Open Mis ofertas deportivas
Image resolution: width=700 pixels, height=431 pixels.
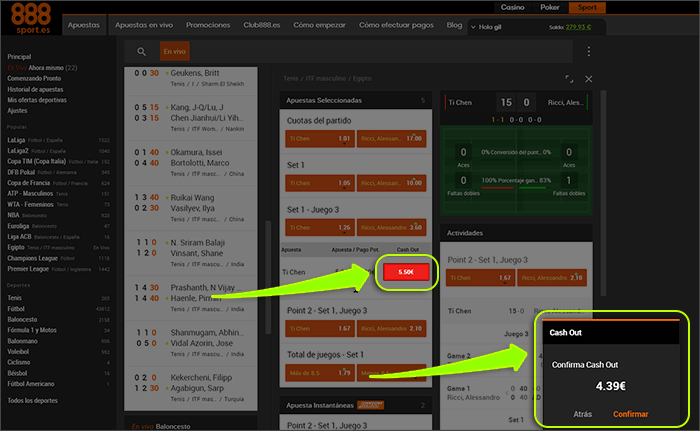(x=37, y=100)
